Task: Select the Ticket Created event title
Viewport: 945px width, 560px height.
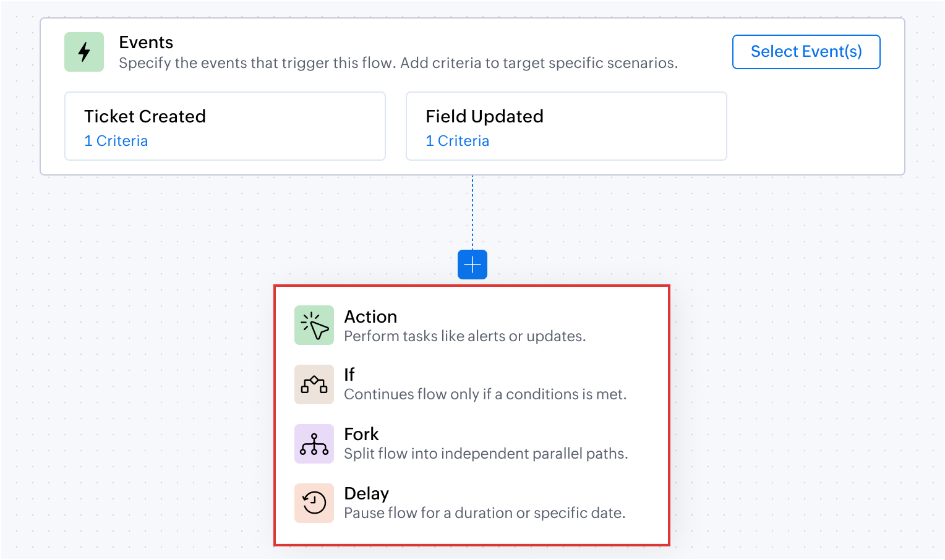Action: click(145, 116)
